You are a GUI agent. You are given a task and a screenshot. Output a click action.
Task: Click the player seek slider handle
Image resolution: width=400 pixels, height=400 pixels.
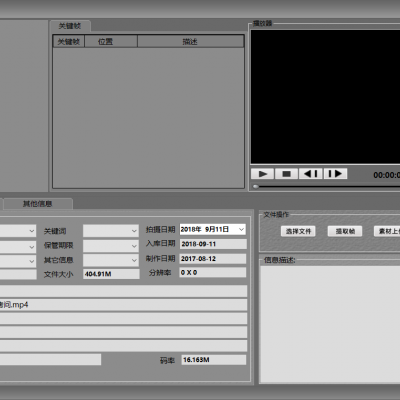click(x=256, y=187)
